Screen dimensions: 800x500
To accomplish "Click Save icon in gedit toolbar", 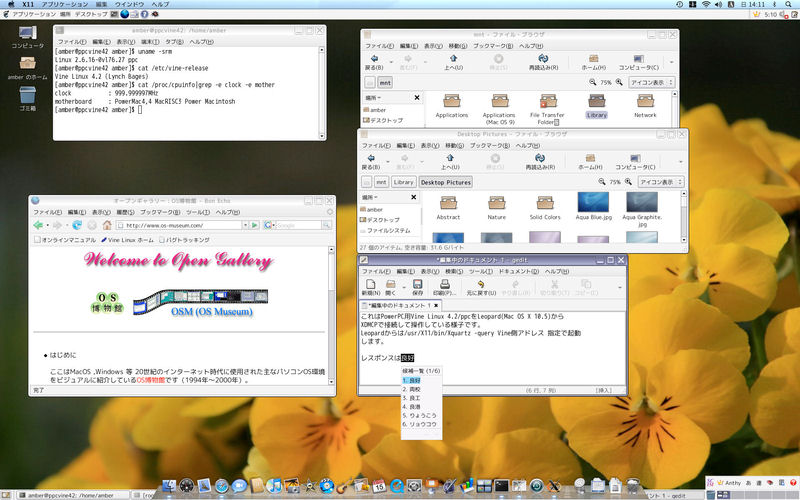I will click(x=417, y=288).
